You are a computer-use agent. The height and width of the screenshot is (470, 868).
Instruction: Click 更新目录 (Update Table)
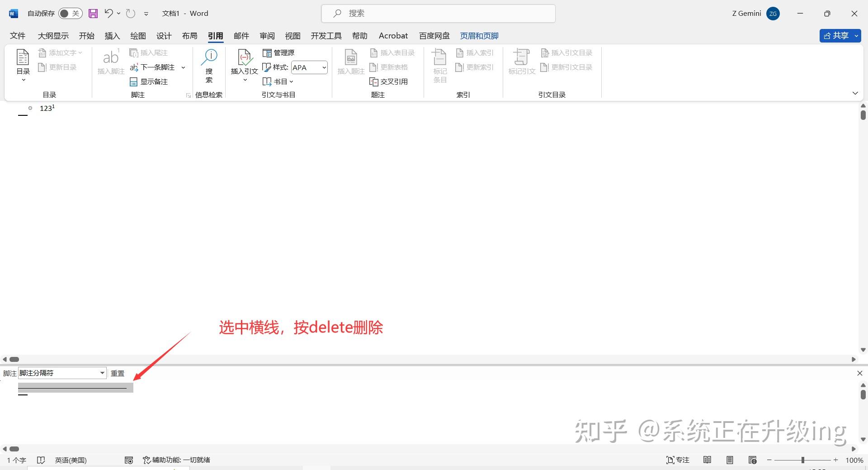click(x=57, y=67)
